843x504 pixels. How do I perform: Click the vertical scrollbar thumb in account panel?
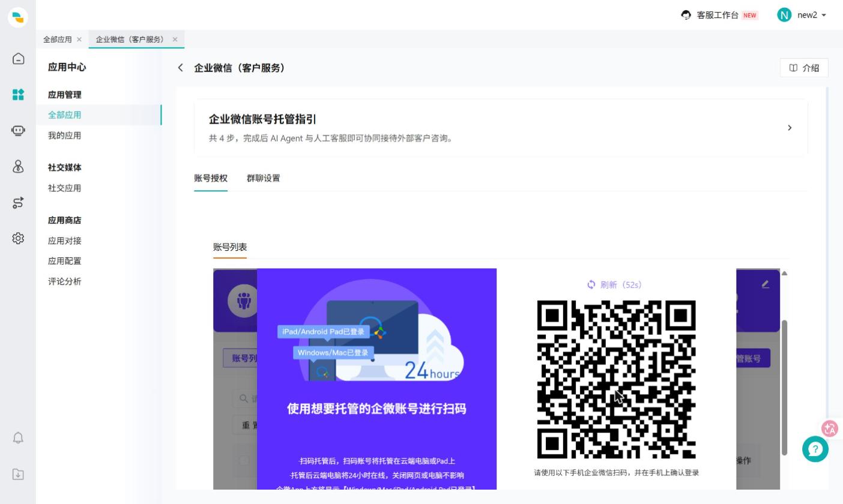pyautogui.click(x=784, y=388)
